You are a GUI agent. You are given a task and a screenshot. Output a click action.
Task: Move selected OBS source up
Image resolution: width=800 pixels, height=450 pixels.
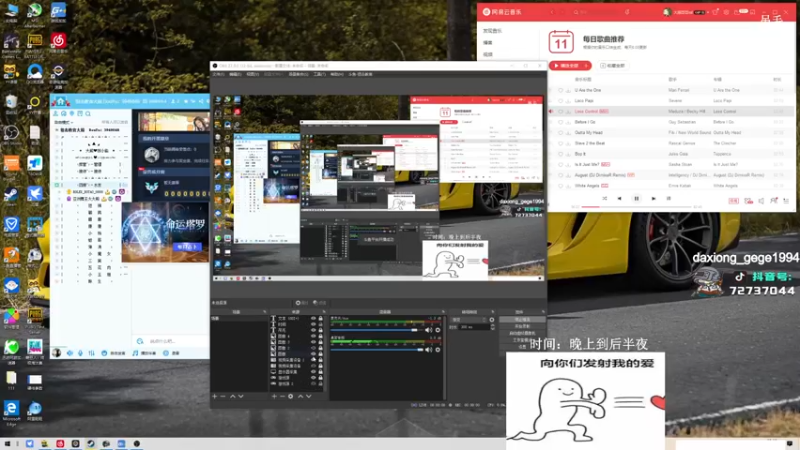(300, 396)
